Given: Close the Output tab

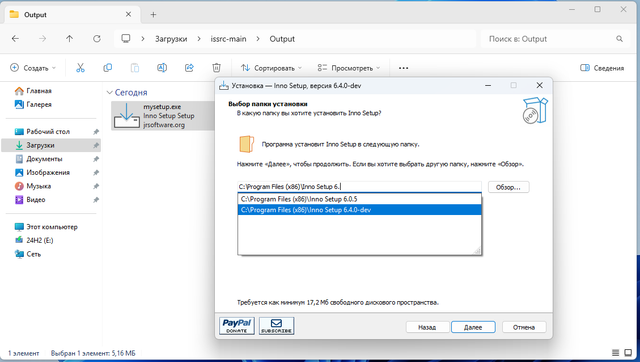Looking at the screenshot, I should [128, 14].
